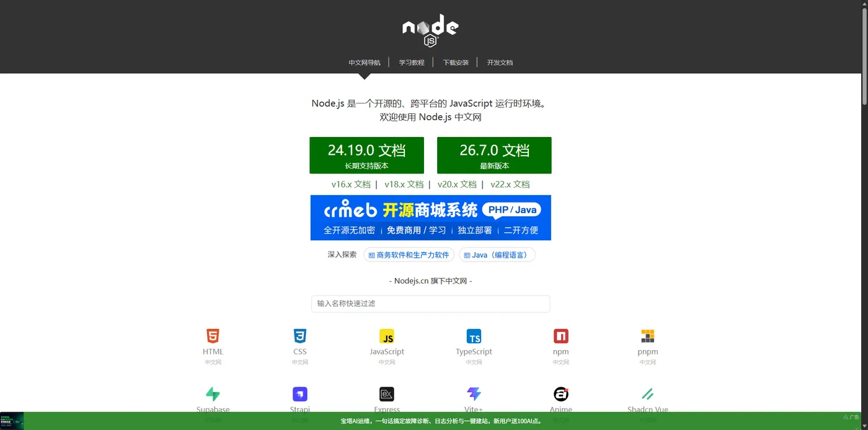Open the Shadcn Vue icon
The image size is (868, 430).
click(648, 394)
